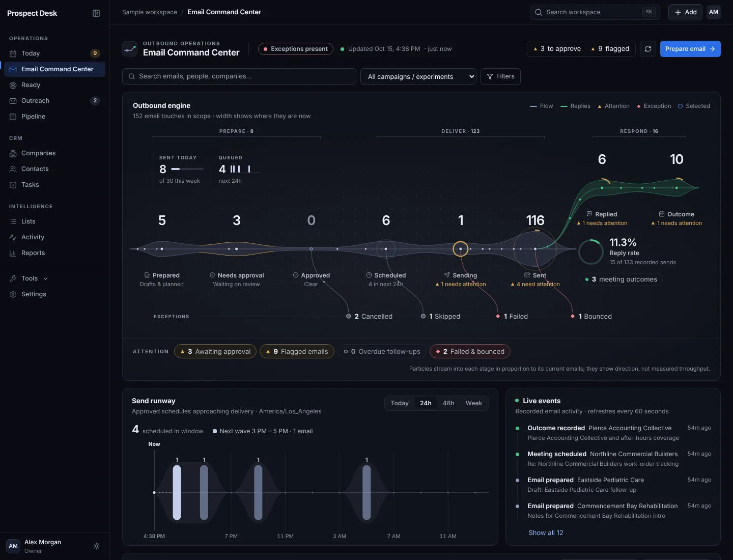Viewport: 733px width, 560px height.
Task: Open Lists under Intelligence
Action: (x=54, y=221)
